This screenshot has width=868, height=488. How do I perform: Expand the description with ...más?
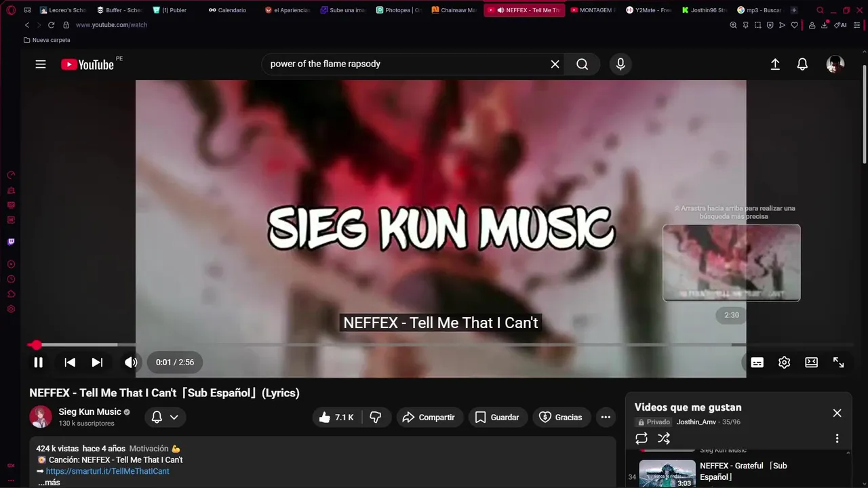(49, 483)
